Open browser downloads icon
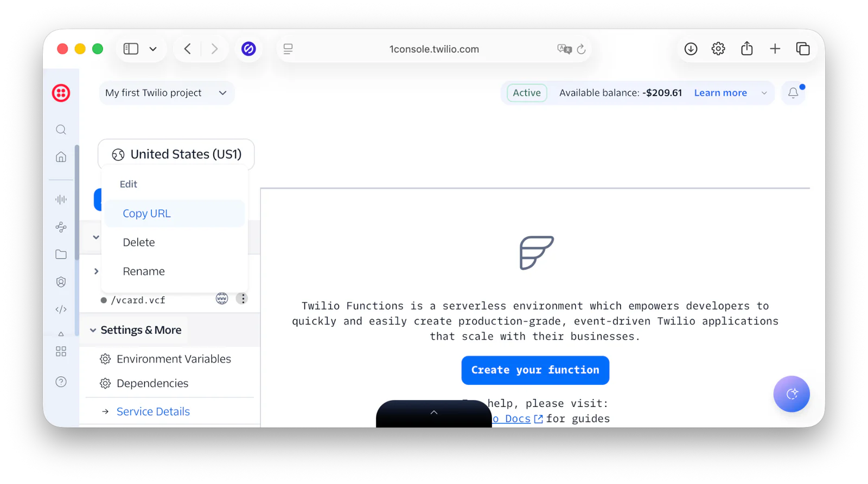 tap(691, 49)
